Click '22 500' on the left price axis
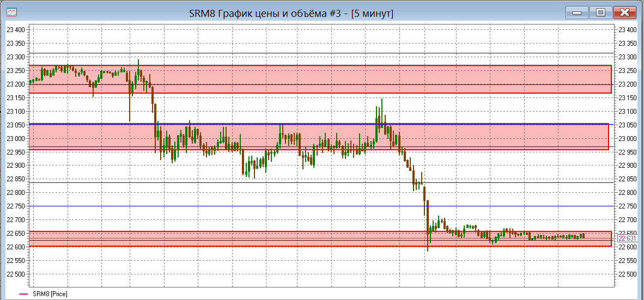644x300 pixels. (x=16, y=274)
